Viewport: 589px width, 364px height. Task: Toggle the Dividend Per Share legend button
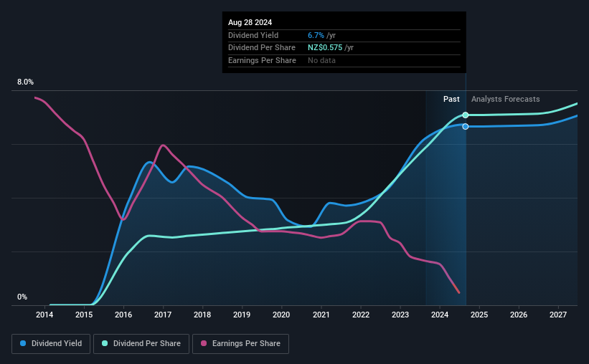[141, 344]
